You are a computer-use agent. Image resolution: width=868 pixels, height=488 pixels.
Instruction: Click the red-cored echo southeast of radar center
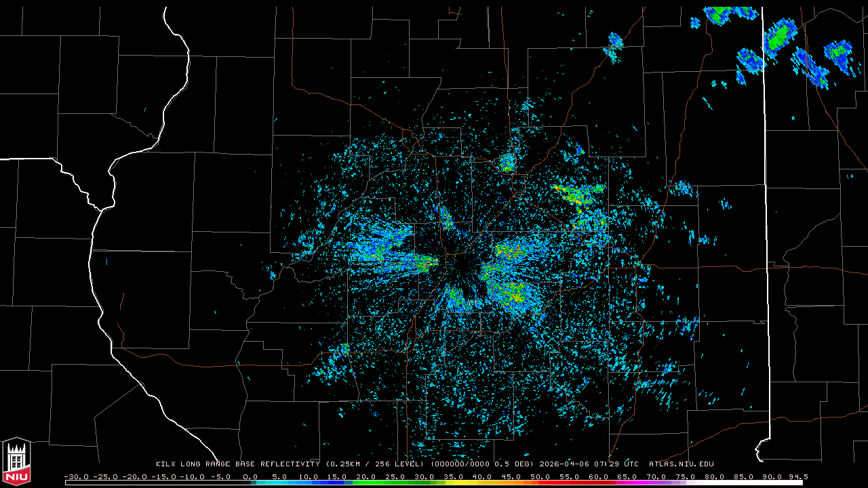pyautogui.click(x=513, y=295)
